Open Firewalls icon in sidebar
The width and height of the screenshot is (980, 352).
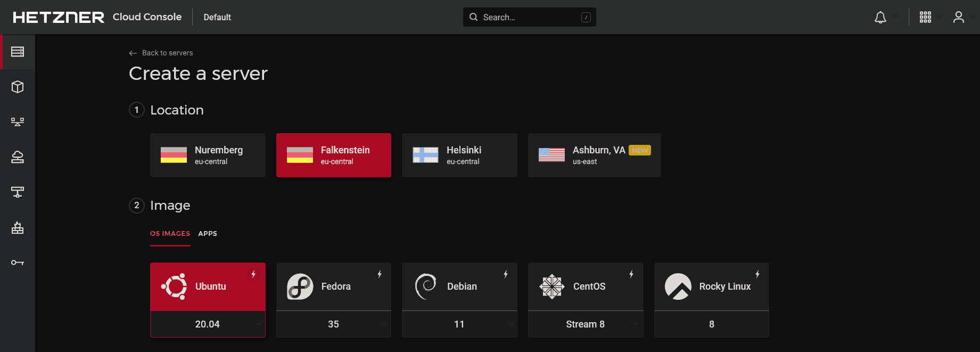click(x=18, y=227)
